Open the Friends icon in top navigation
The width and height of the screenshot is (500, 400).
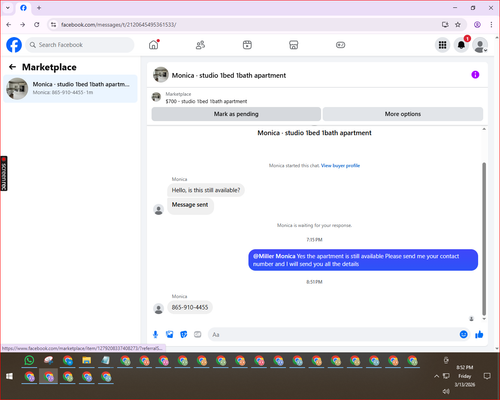click(200, 45)
